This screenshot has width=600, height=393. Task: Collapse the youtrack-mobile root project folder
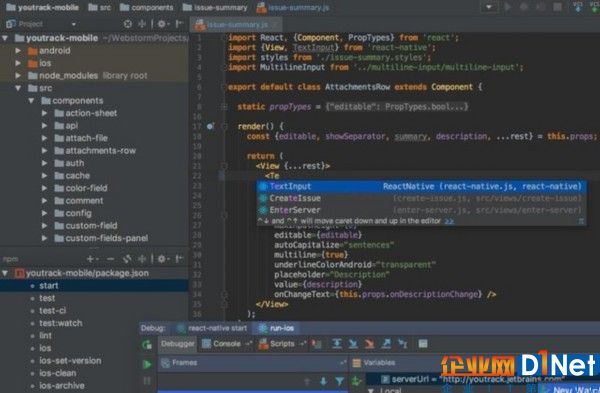5,38
